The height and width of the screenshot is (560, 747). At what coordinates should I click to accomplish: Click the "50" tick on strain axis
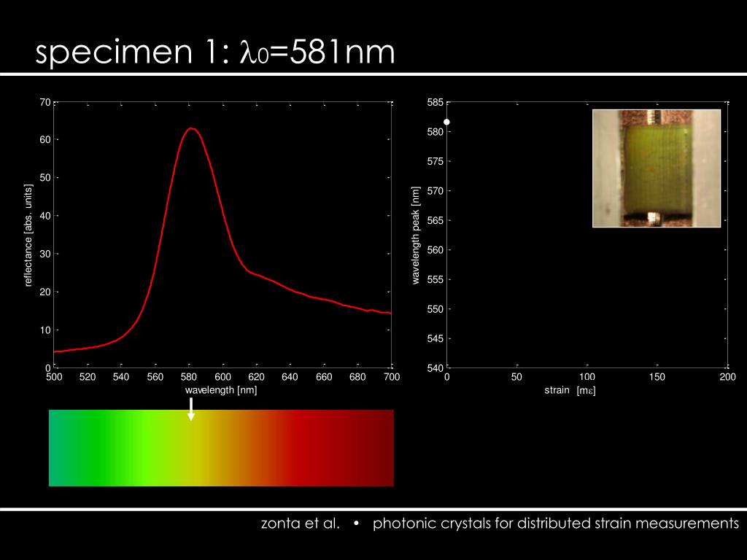(x=516, y=377)
